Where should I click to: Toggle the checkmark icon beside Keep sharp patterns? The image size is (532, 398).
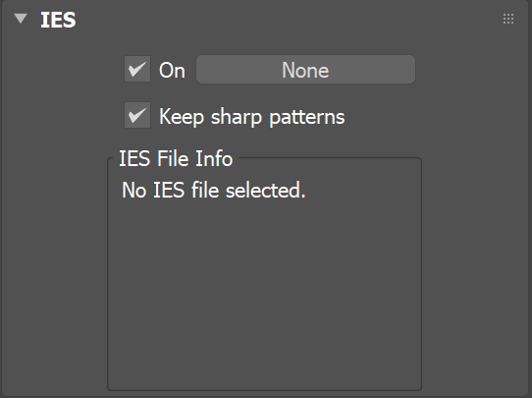(137, 115)
